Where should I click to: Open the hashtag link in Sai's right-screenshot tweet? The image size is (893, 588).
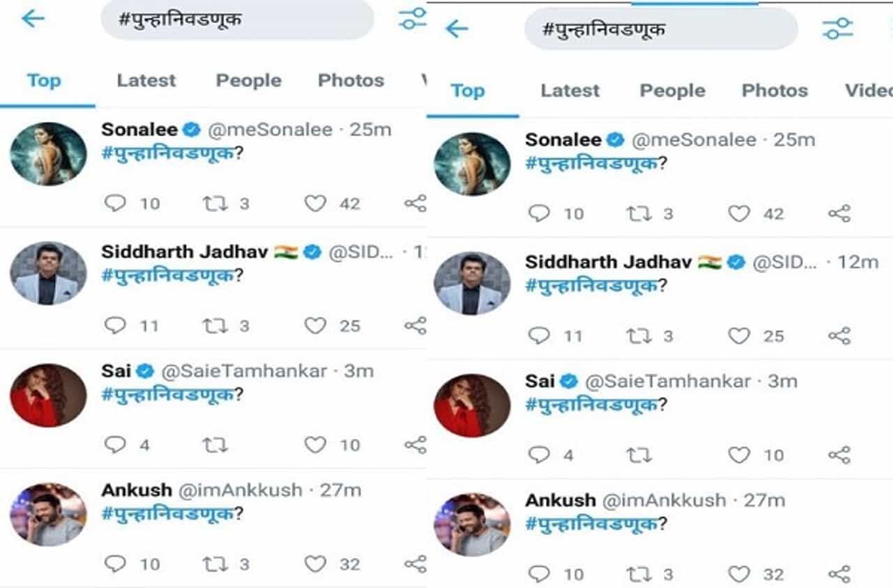point(592,405)
